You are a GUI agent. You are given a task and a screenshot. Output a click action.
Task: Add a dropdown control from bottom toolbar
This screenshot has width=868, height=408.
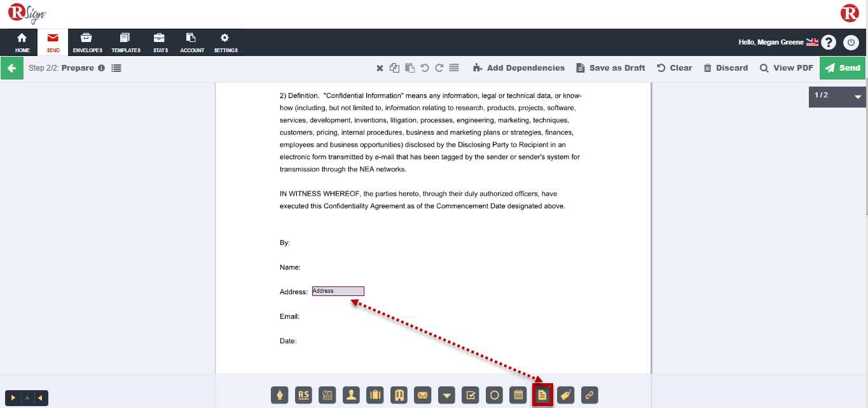tap(447, 395)
